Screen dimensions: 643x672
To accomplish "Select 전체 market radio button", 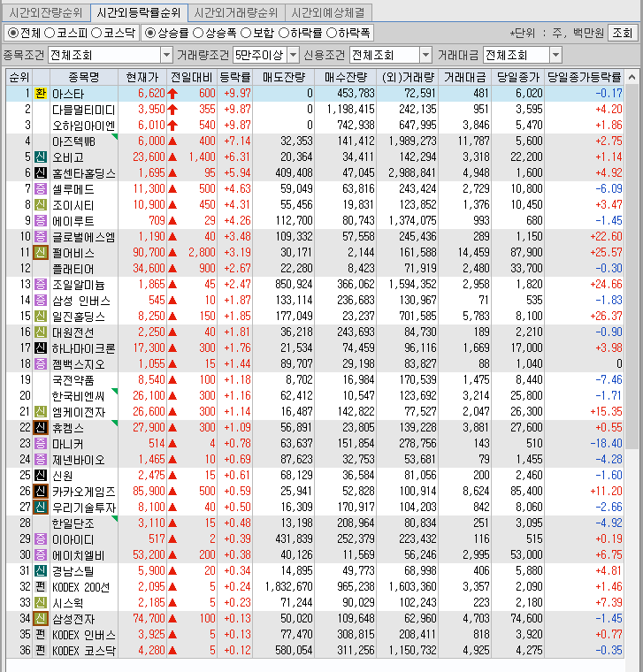I will 14,33.
